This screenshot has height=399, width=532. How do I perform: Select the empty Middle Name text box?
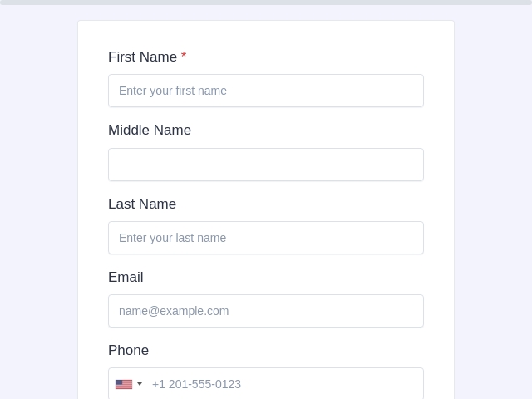(x=266, y=165)
